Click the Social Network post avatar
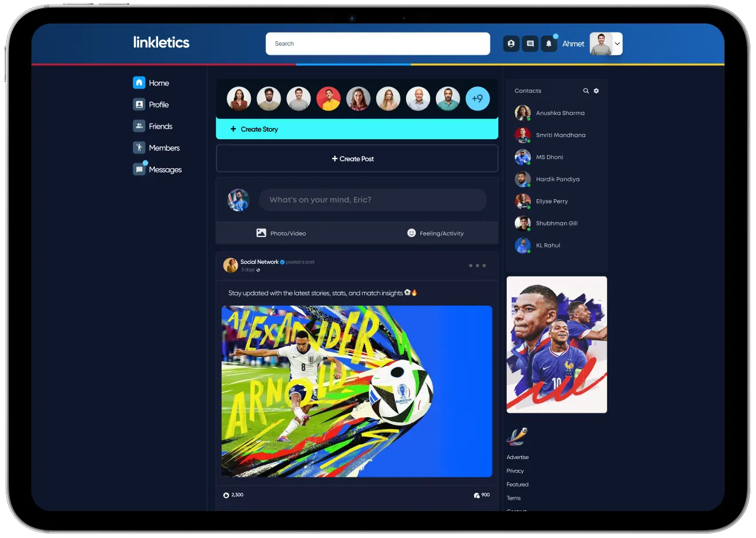Screen dimensions: 756x538 pyautogui.click(x=230, y=265)
